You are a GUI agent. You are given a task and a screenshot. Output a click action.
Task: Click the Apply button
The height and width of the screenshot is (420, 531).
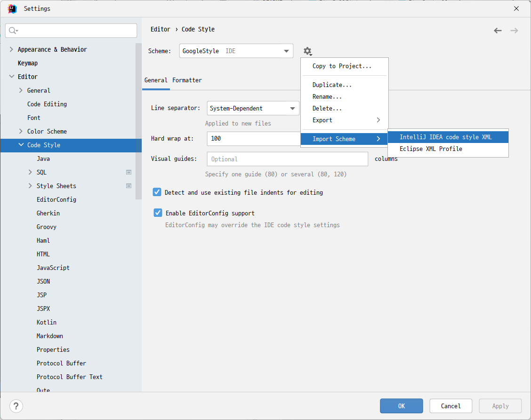click(x=500, y=406)
